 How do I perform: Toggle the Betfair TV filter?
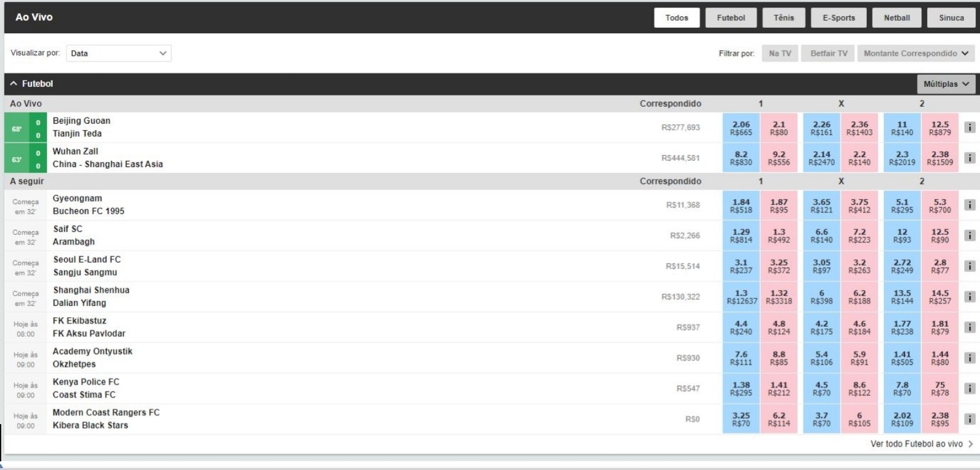[x=828, y=54]
